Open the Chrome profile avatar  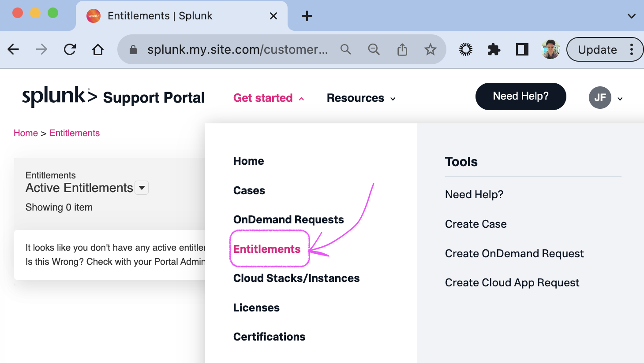point(550,49)
